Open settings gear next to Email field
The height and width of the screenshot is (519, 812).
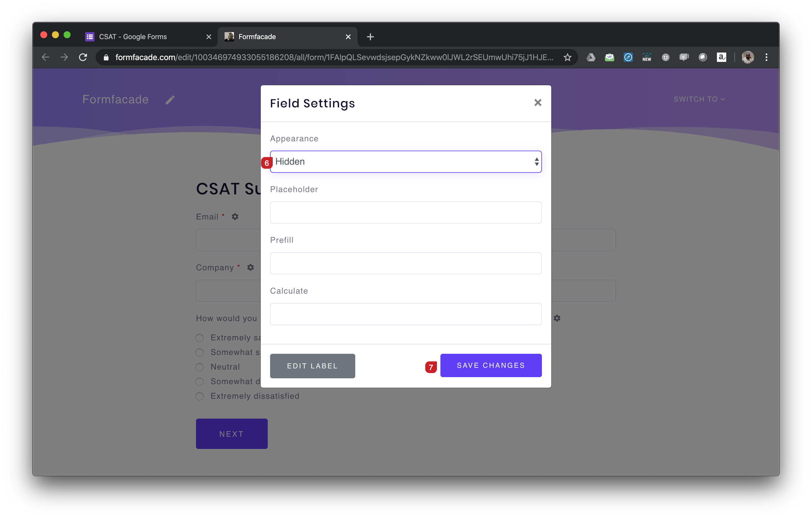point(235,217)
